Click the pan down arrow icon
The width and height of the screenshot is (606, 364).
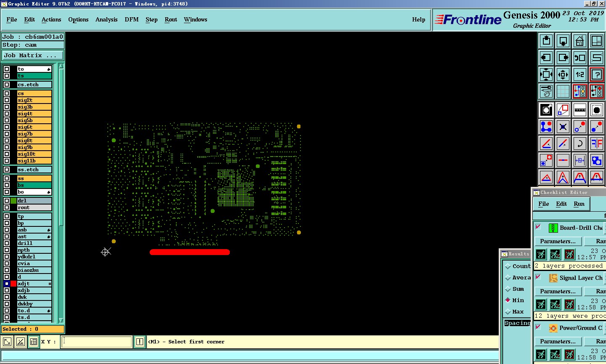[x=563, y=41]
